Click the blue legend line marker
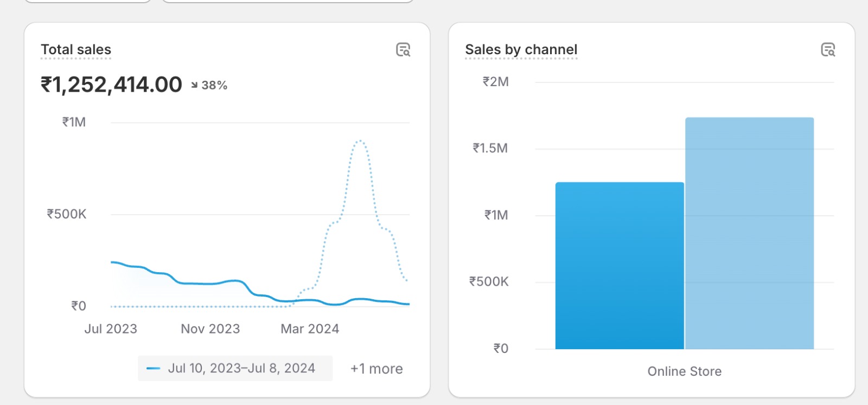This screenshot has height=405, width=868. (154, 369)
